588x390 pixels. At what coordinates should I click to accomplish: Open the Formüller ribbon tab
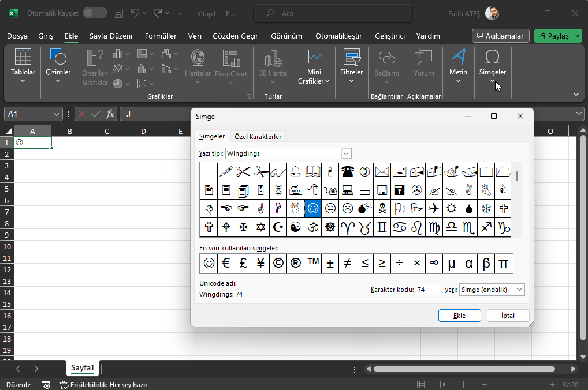click(160, 36)
